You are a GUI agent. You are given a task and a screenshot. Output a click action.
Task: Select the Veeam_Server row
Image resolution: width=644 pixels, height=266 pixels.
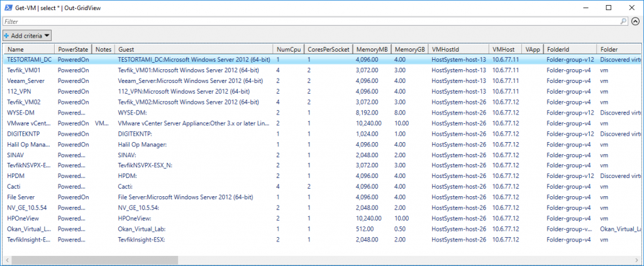click(322, 81)
